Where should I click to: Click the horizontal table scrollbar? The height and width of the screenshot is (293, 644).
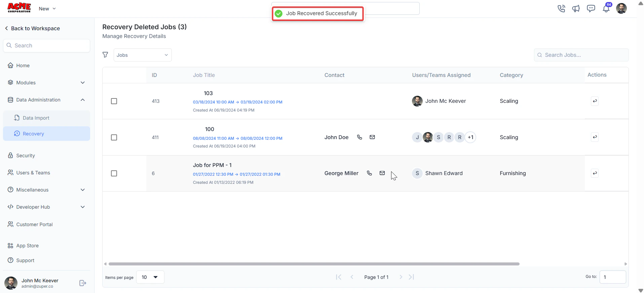[x=314, y=264]
